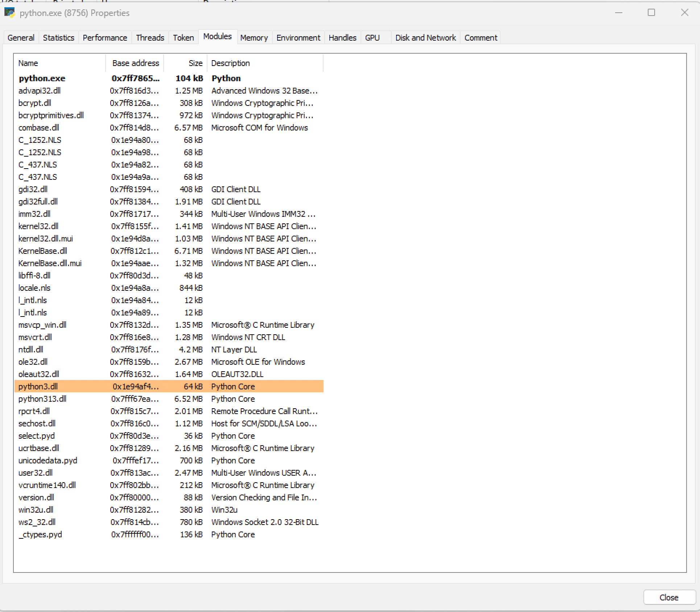
Task: Switch to the General tab
Action: 21,38
